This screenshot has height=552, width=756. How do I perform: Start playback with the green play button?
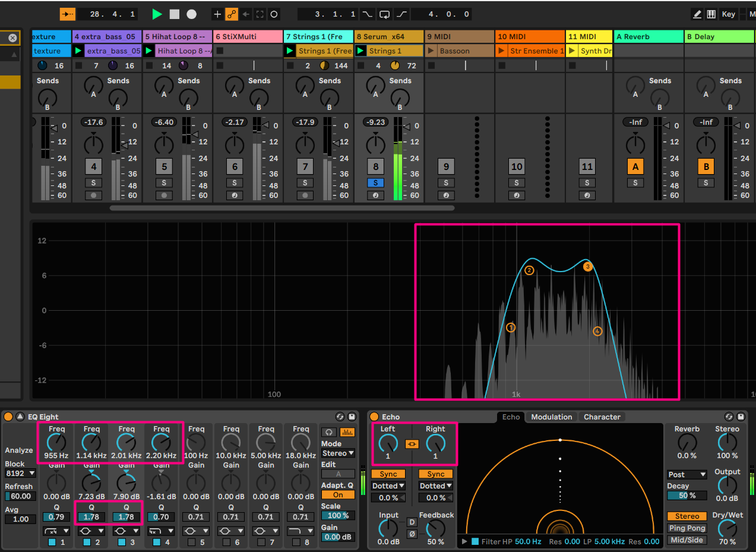pyautogui.click(x=157, y=14)
